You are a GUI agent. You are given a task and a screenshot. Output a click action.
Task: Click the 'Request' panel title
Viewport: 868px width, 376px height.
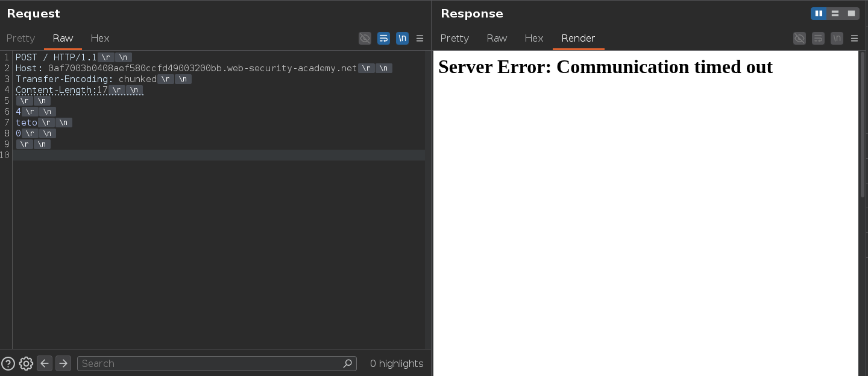tap(34, 13)
